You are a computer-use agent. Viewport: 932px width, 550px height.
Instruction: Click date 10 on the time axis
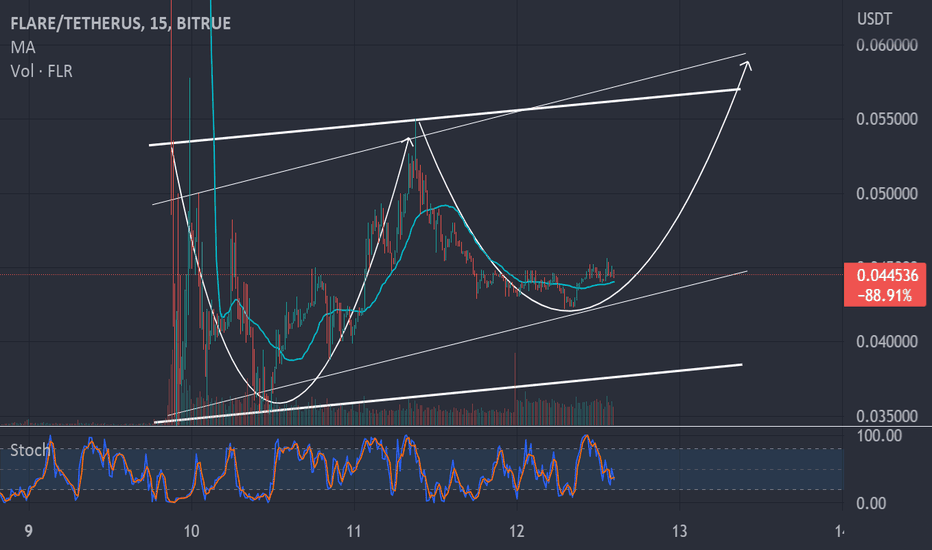(x=191, y=531)
